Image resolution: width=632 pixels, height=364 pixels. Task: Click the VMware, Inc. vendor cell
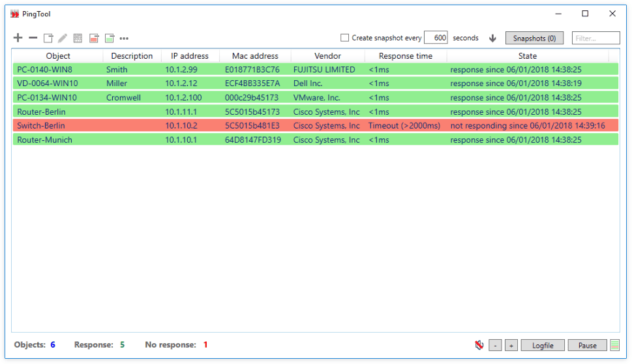click(x=317, y=98)
